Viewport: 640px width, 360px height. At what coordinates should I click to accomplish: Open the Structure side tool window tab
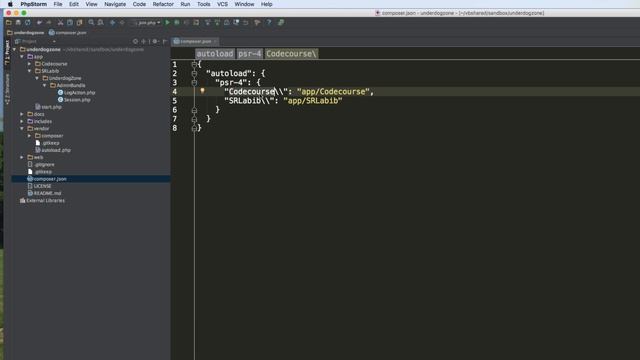tap(7, 89)
